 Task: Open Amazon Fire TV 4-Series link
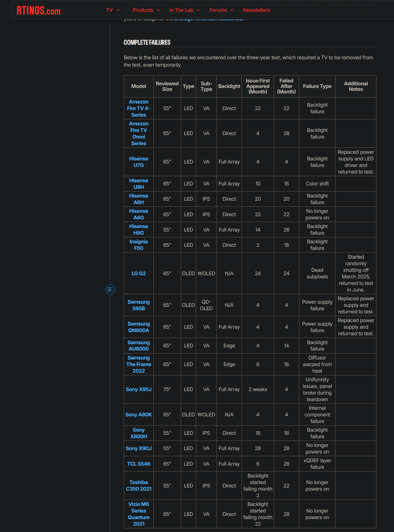tap(139, 108)
